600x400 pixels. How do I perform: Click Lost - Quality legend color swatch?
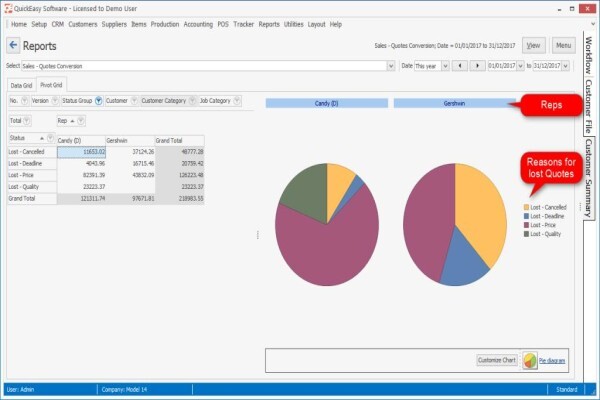tap(526, 234)
